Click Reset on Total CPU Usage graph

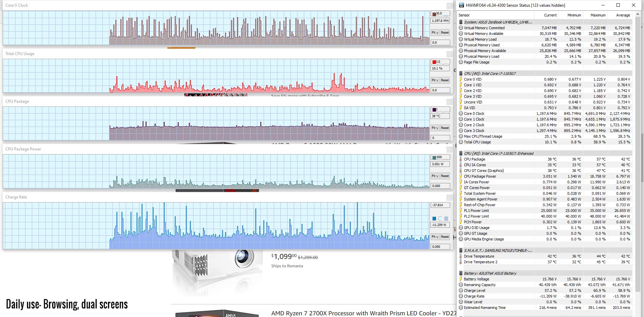point(445,80)
